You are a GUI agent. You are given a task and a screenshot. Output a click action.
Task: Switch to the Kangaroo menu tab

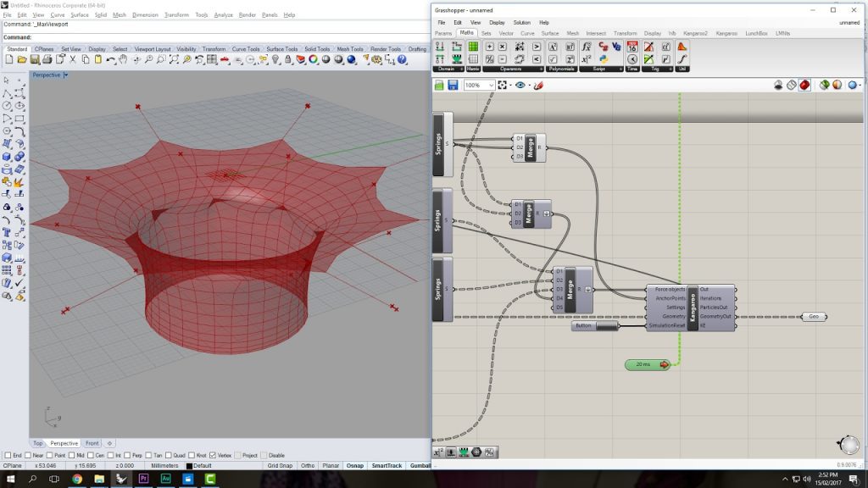[726, 33]
